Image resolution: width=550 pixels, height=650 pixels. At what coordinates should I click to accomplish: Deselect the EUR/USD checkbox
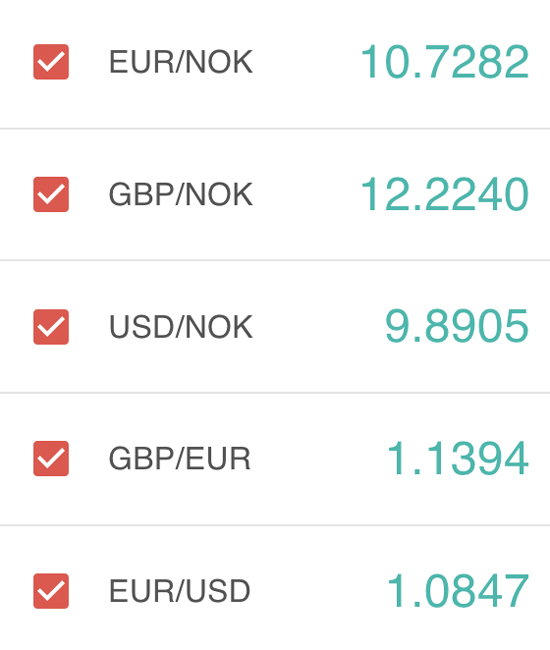point(51,591)
